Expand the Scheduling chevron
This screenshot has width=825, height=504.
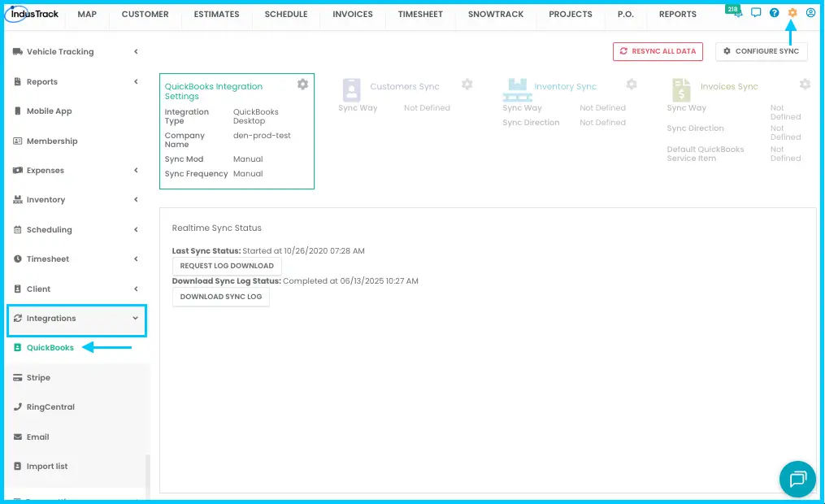point(136,229)
